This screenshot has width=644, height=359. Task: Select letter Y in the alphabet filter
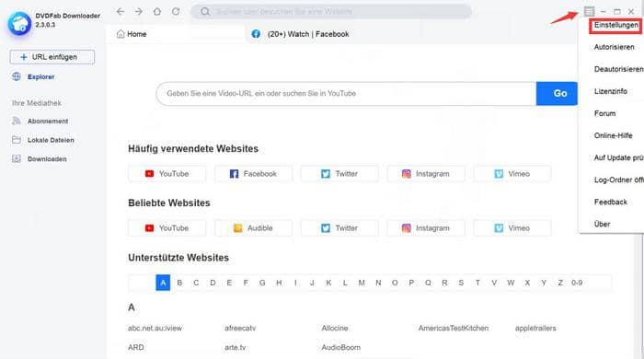point(544,283)
